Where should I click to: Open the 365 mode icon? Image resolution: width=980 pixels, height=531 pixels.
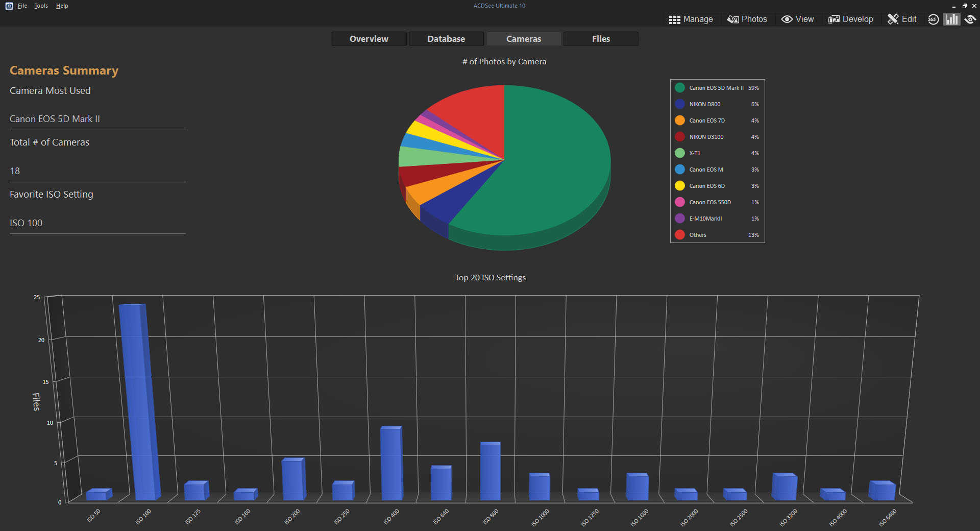[x=933, y=19]
